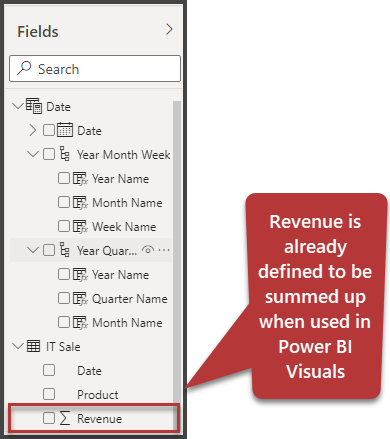Click the Year Quar... hierarchy icon
The width and height of the screenshot is (390, 439).
pos(65,250)
